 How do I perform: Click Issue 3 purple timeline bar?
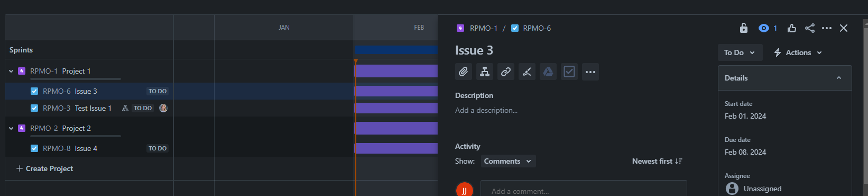tap(396, 91)
